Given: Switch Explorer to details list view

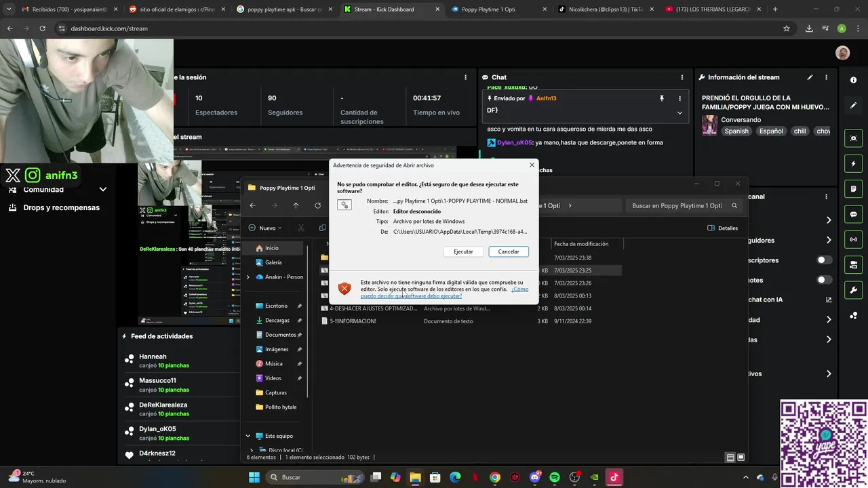Looking at the screenshot, I should click(730, 457).
